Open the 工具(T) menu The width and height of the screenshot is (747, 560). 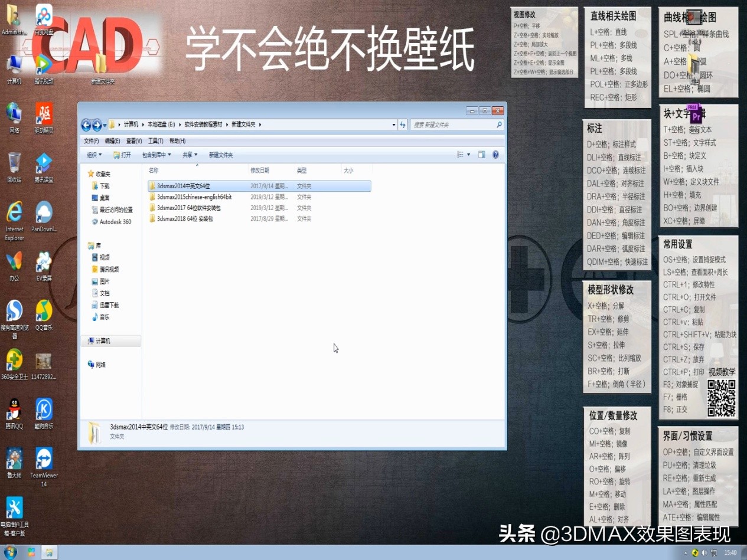coord(155,141)
